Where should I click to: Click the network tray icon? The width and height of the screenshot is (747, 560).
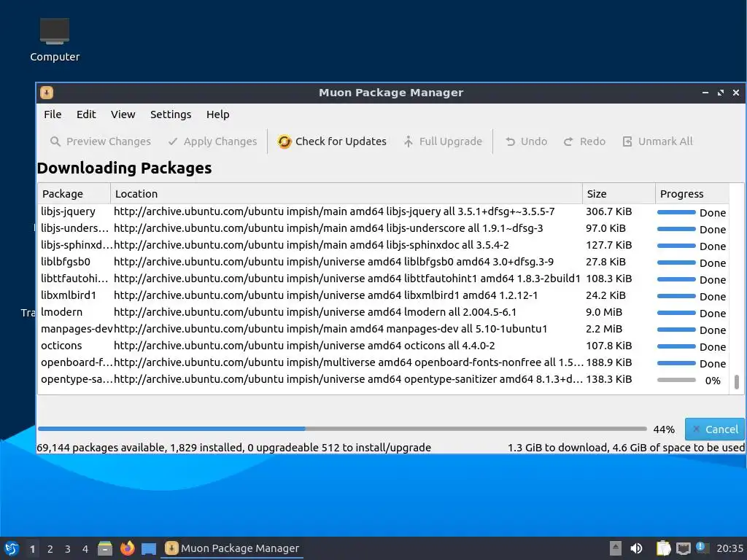coord(683,548)
